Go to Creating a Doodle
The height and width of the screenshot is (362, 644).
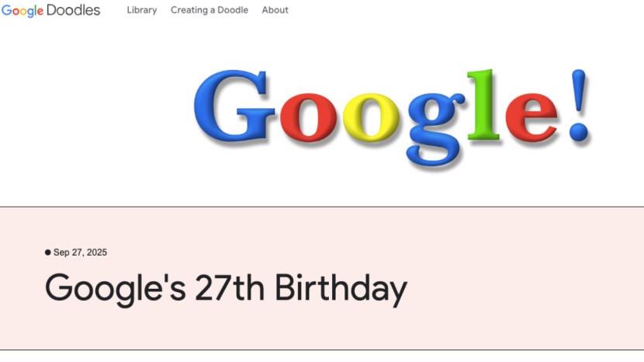coord(209,10)
